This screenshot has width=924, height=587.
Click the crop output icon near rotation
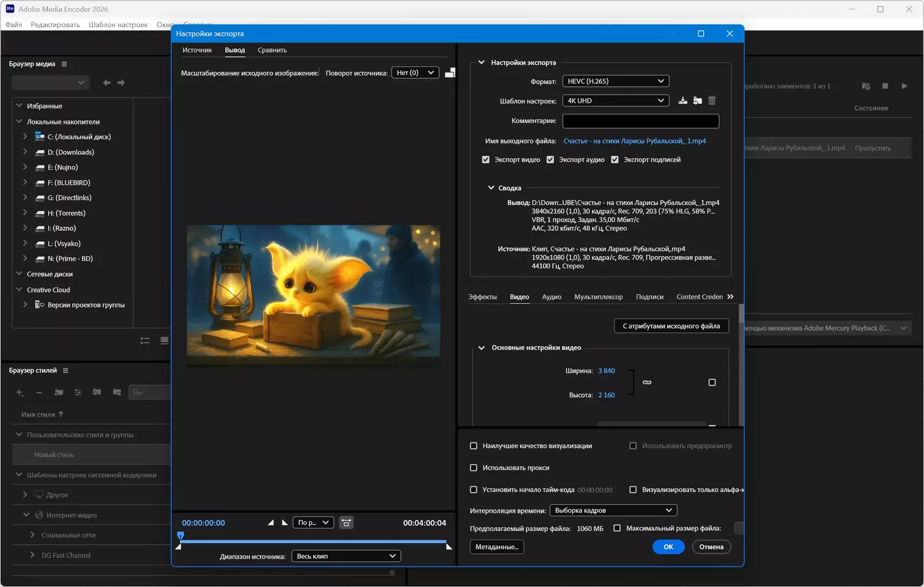(x=450, y=73)
